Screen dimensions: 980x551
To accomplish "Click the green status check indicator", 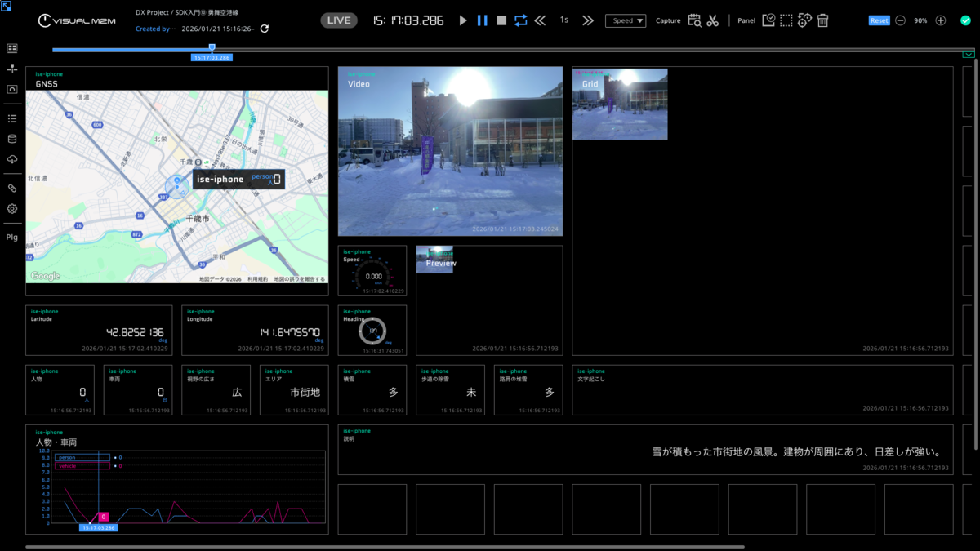I will [965, 20].
